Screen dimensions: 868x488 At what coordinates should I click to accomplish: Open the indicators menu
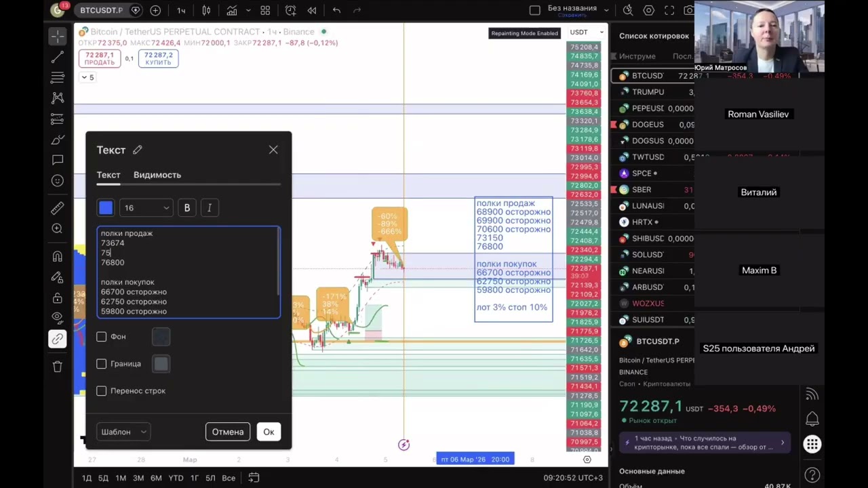(232, 10)
